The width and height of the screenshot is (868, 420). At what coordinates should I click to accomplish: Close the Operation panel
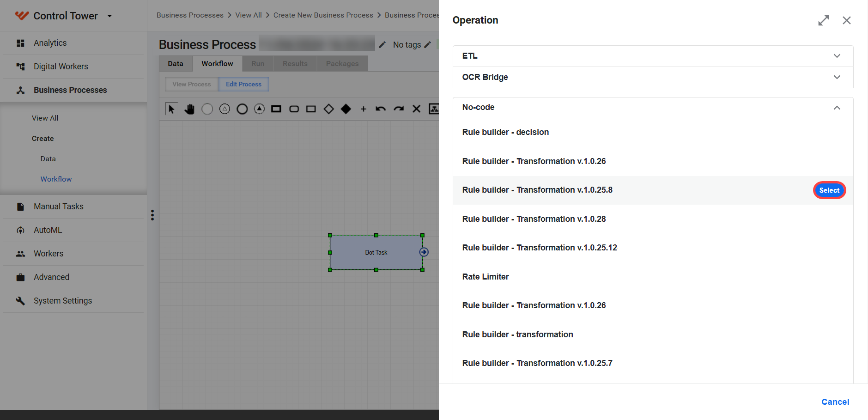pos(847,20)
